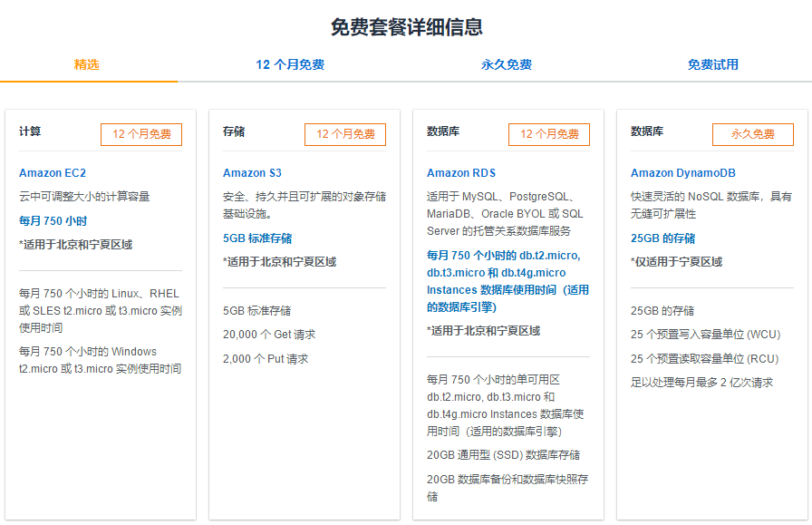The height and width of the screenshot is (525, 812).
Task: Click the 25GB 的存储 blue highlight text
Action: (663, 238)
